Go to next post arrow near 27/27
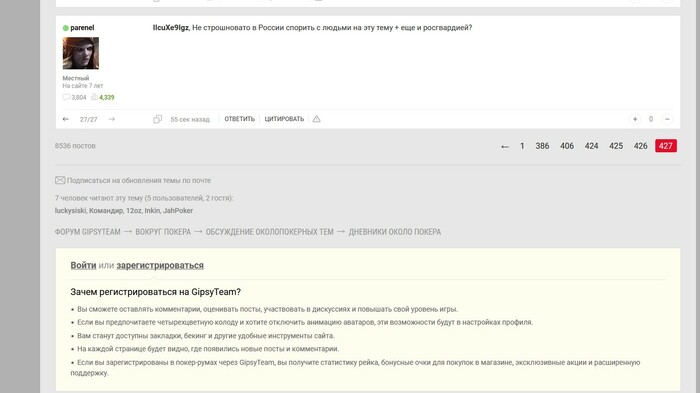The height and width of the screenshot is (393, 700). click(112, 119)
